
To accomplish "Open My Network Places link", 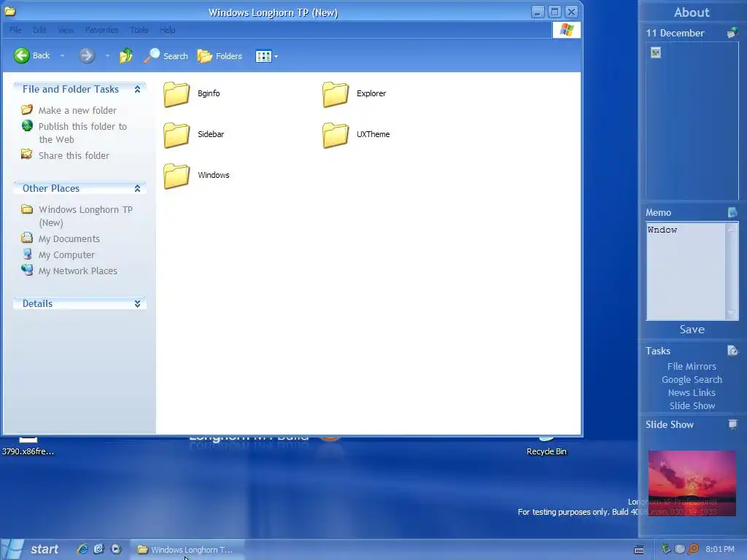I will tap(69, 271).
